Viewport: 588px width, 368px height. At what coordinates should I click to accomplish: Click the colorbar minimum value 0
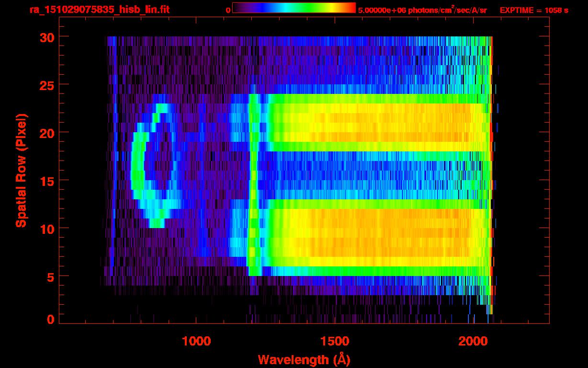click(x=228, y=10)
